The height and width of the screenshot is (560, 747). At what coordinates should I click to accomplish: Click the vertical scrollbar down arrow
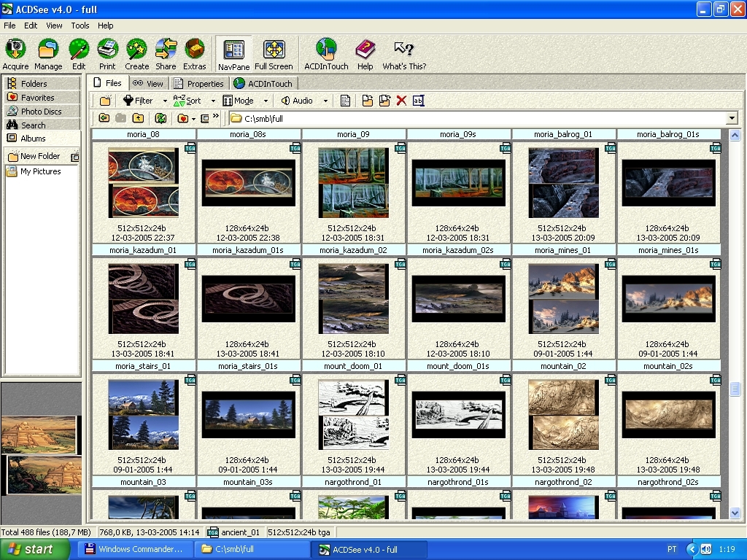735,513
